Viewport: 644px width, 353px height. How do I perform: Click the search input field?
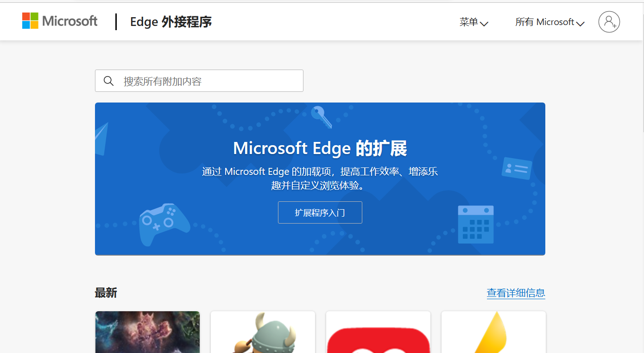[199, 81]
